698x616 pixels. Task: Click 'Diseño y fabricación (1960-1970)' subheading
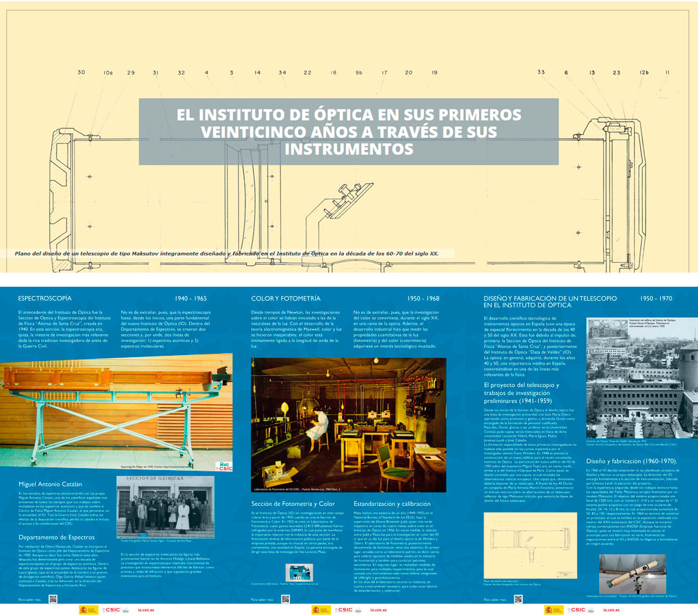[x=632, y=461]
